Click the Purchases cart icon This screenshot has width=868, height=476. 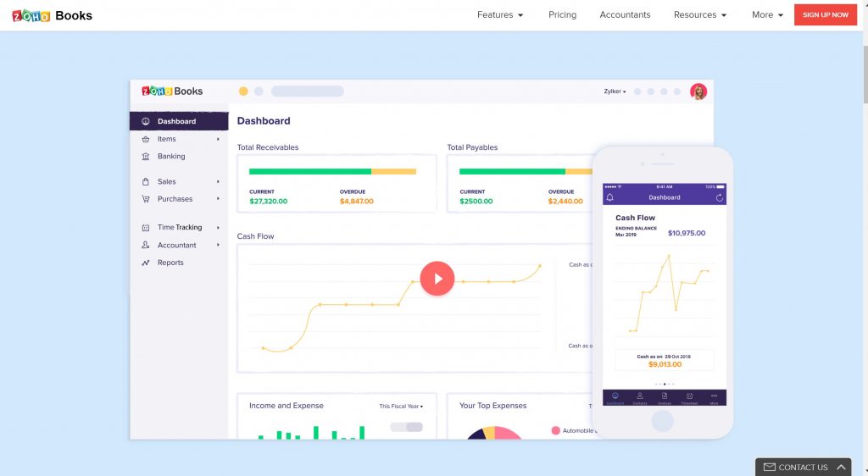coord(146,199)
